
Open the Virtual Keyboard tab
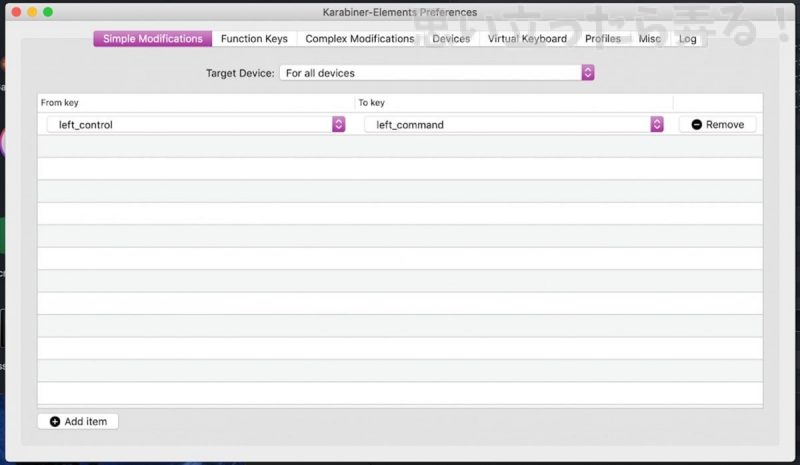527,39
